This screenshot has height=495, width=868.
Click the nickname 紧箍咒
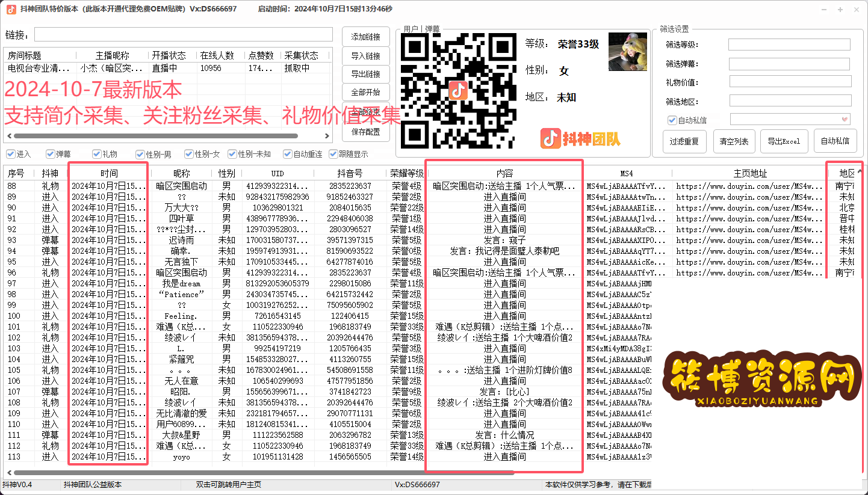point(181,359)
